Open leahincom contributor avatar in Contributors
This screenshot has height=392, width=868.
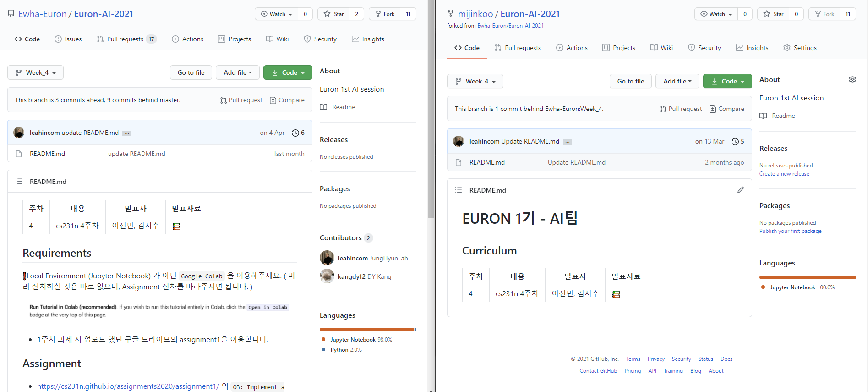pyautogui.click(x=327, y=258)
